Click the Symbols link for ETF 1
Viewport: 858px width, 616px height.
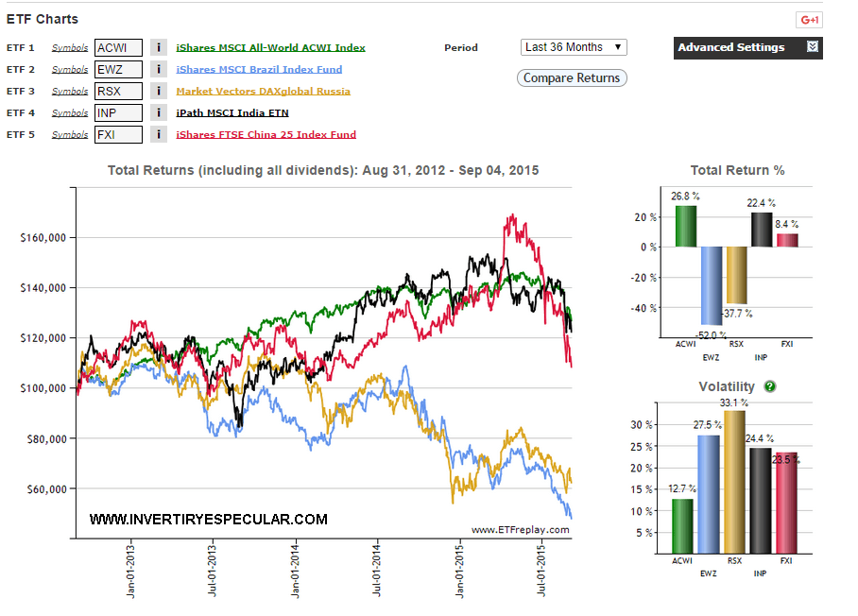[x=70, y=47]
